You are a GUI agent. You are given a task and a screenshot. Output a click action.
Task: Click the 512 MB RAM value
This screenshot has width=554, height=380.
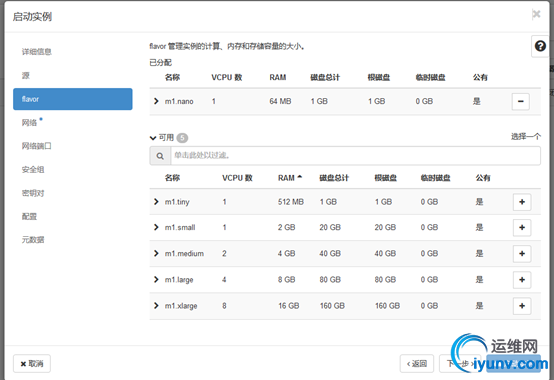pos(290,202)
